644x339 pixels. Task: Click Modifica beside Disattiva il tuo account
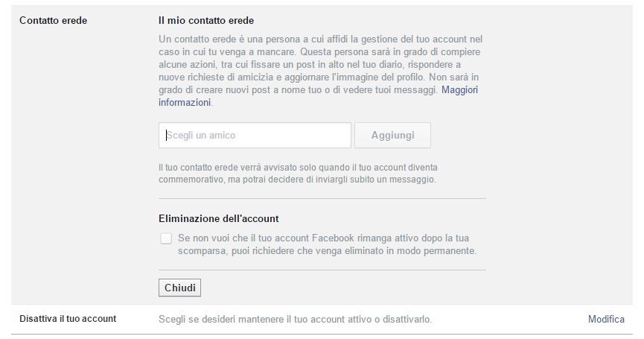click(x=606, y=320)
